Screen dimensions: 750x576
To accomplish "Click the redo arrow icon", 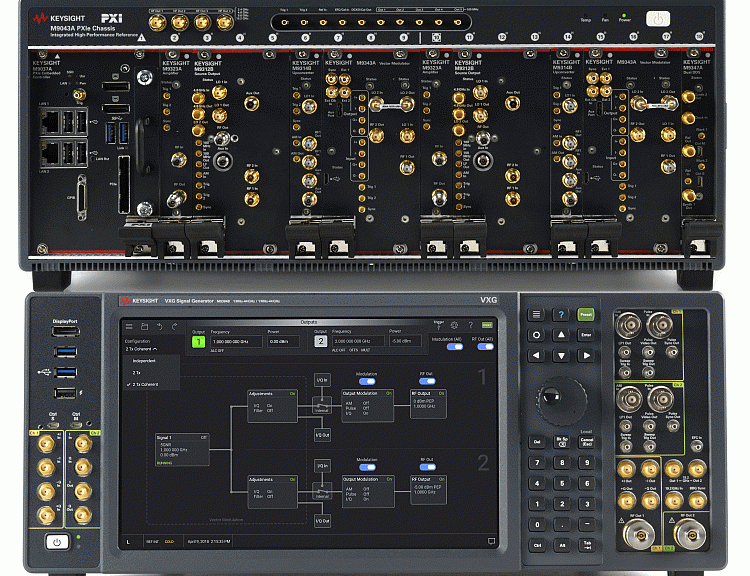I will click(x=175, y=327).
